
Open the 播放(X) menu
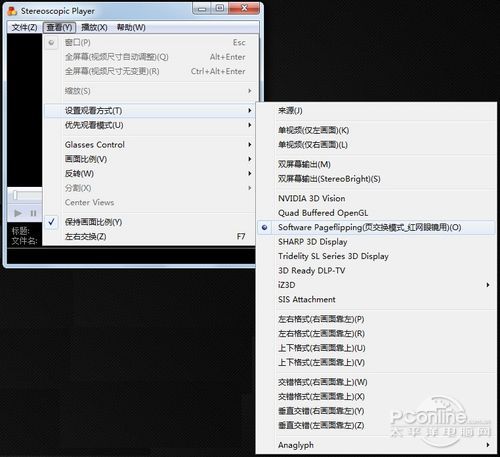(x=94, y=27)
